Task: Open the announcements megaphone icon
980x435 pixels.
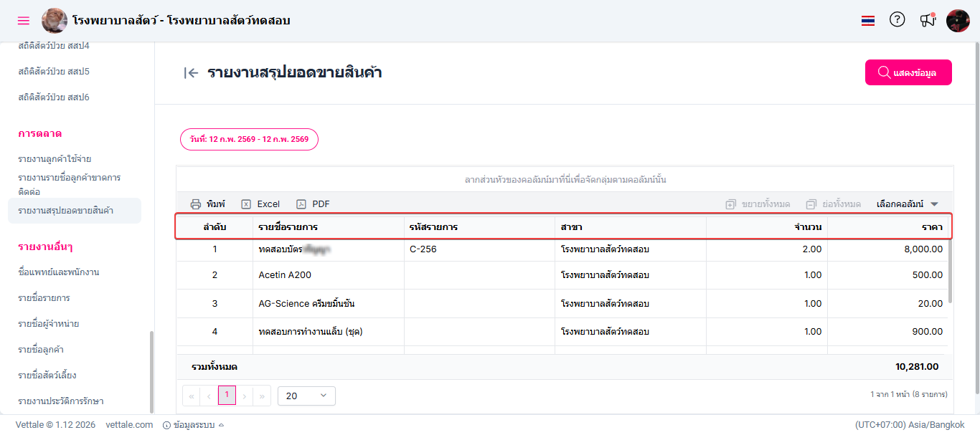Action: point(928,20)
